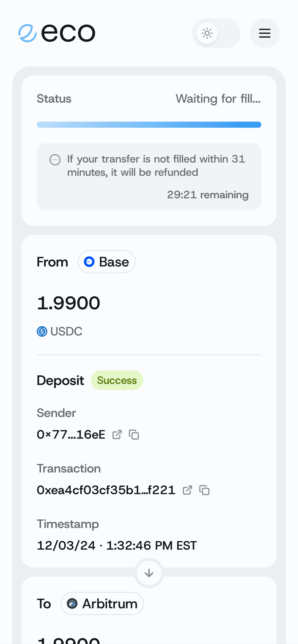Click the 29:21 remaining countdown
Screen dimensions: 298x644
[x=208, y=195]
